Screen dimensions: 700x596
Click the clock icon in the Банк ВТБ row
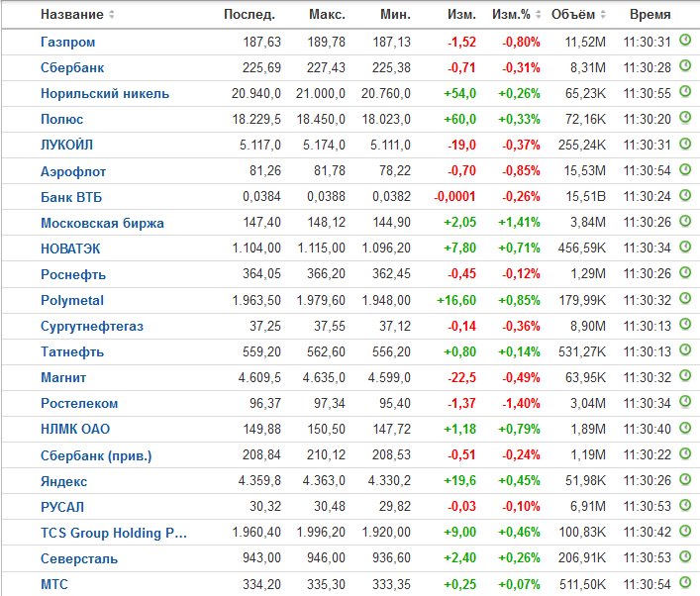[685, 195]
